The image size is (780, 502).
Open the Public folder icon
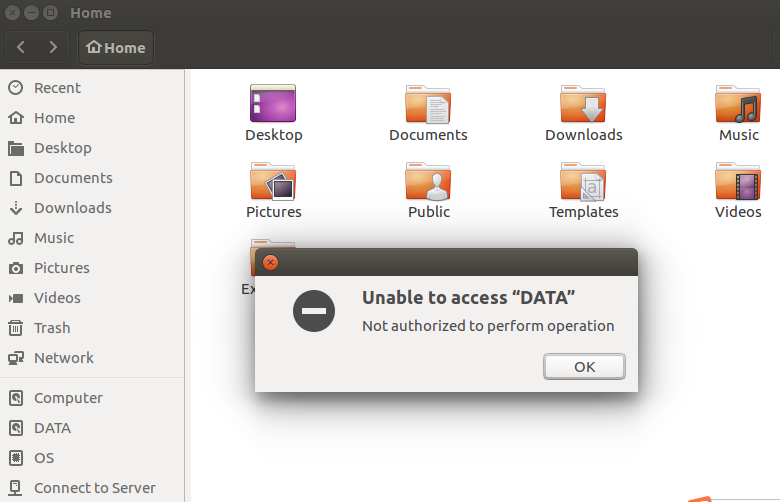(428, 181)
